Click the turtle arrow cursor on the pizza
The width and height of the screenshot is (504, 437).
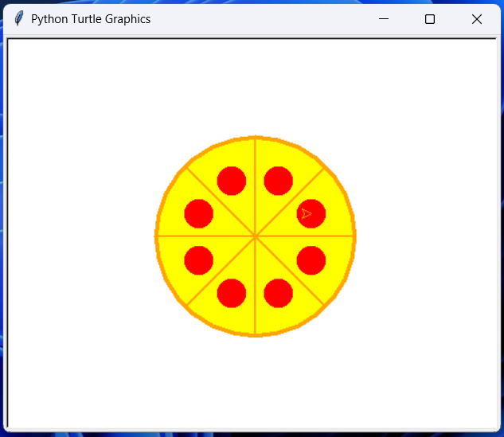pos(307,213)
